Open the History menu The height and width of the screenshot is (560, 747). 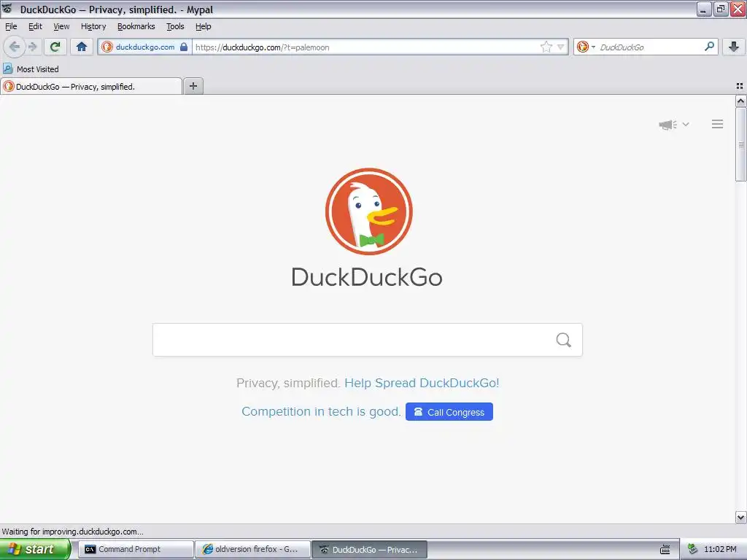click(93, 27)
